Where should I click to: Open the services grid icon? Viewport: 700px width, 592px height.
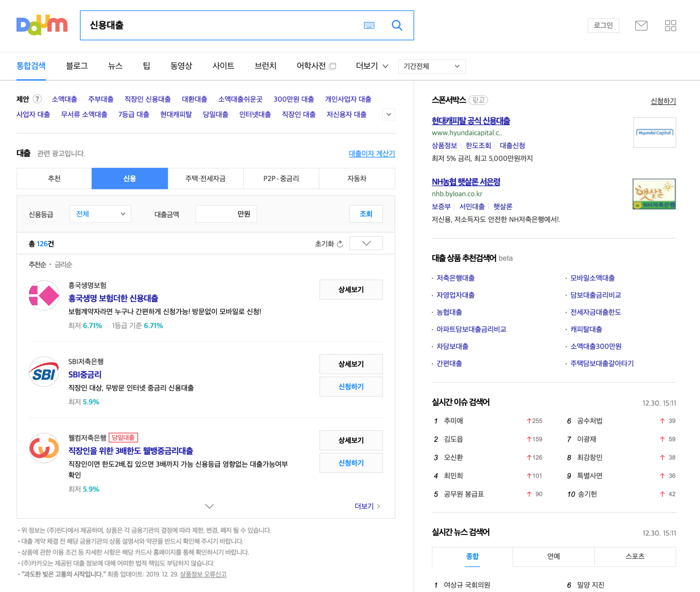671,25
